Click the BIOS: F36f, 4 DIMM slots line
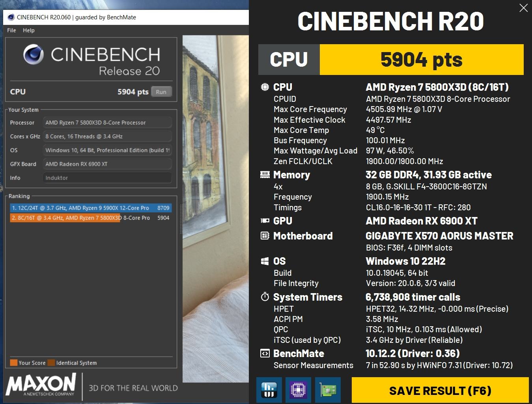This screenshot has width=532, height=404. pyautogui.click(x=409, y=248)
